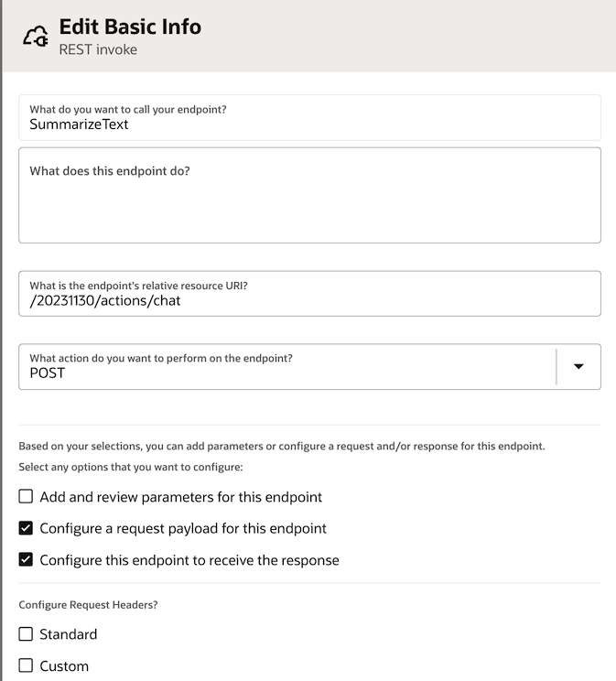Click the 'What does this endpoint do?' placeholder
Screen dimensions: 616x681
110,170
